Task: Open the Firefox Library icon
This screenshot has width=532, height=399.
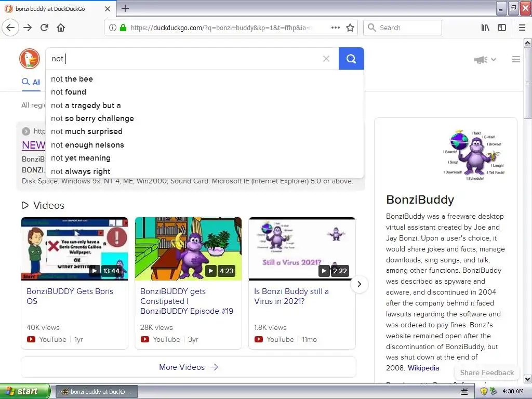Action: point(485,28)
